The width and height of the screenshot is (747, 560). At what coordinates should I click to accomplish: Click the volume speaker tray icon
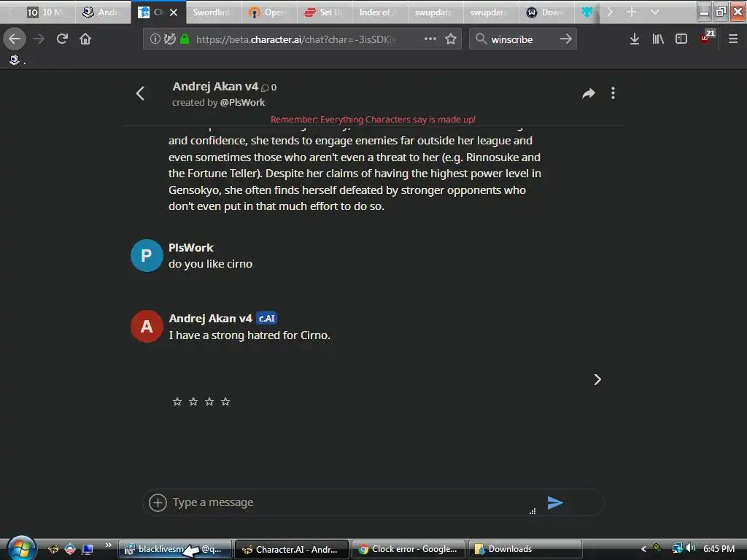pyautogui.click(x=691, y=548)
